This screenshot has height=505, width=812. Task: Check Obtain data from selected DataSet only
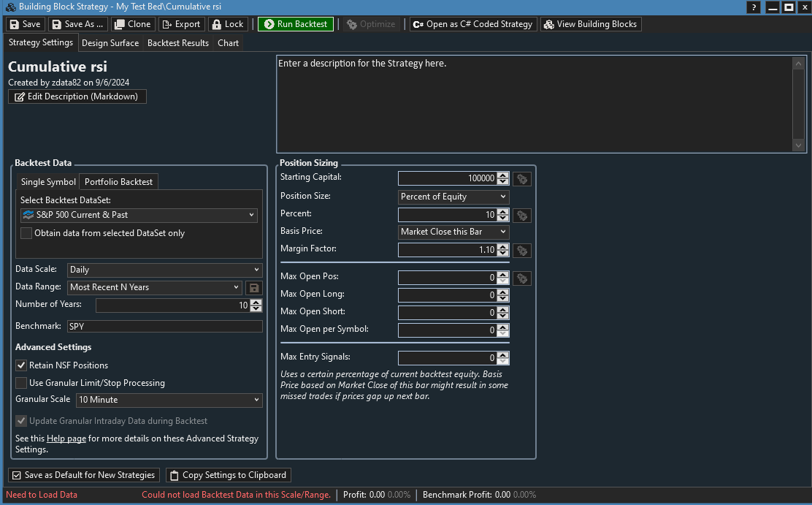pos(26,233)
